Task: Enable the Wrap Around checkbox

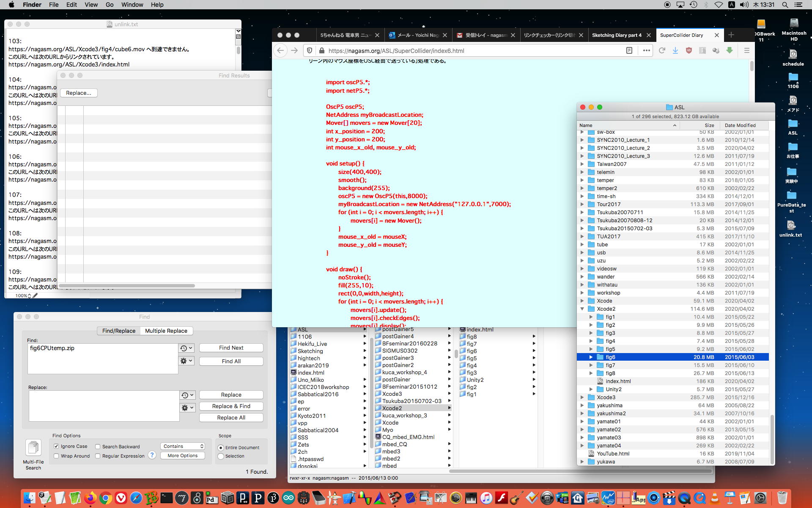Action: tap(56, 456)
